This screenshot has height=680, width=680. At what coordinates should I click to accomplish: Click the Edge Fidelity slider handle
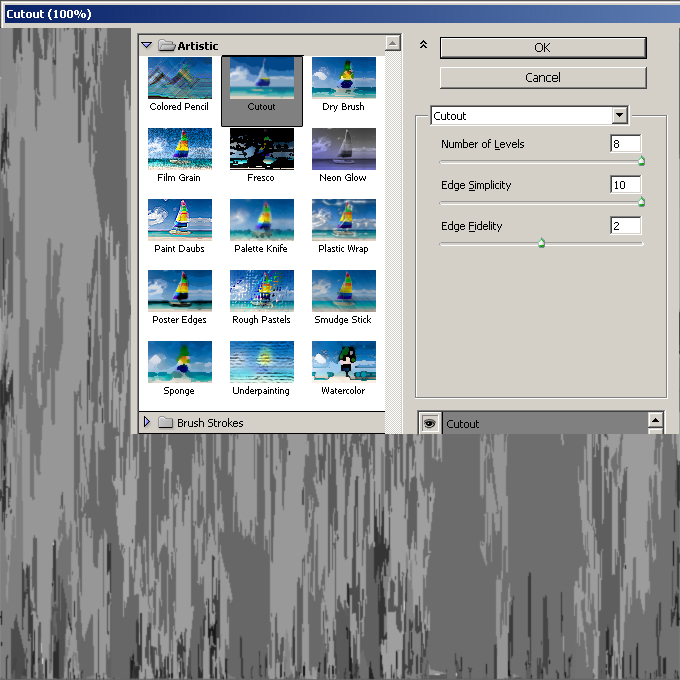[x=542, y=242]
